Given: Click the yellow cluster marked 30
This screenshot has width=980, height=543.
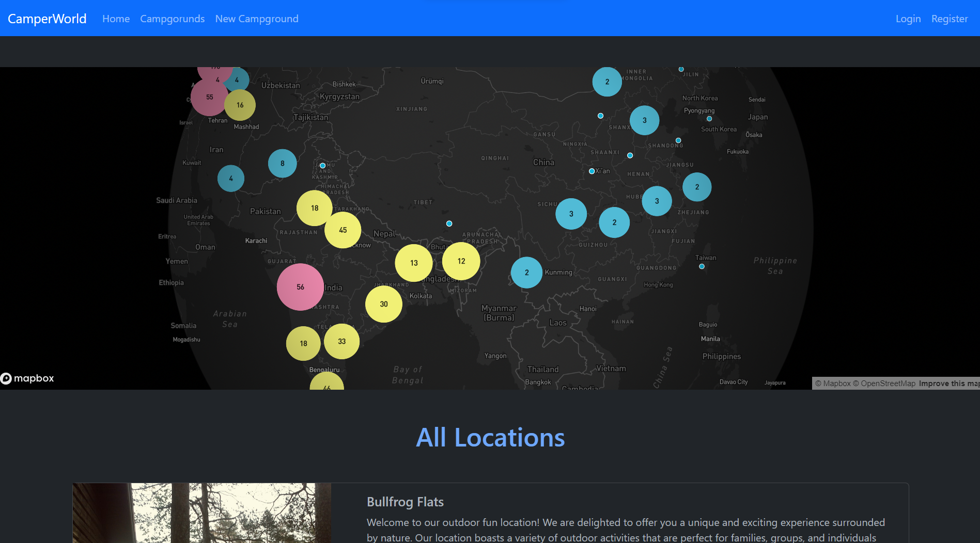Looking at the screenshot, I should 384,304.
